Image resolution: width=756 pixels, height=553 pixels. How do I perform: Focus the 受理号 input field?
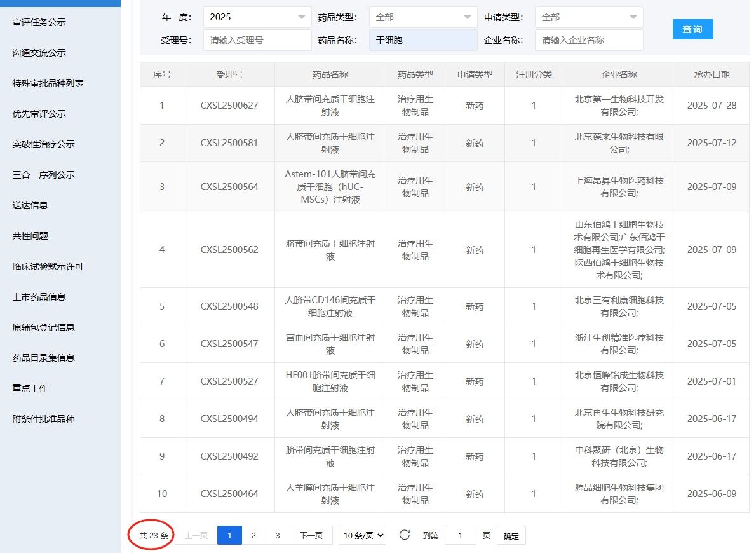pos(257,40)
